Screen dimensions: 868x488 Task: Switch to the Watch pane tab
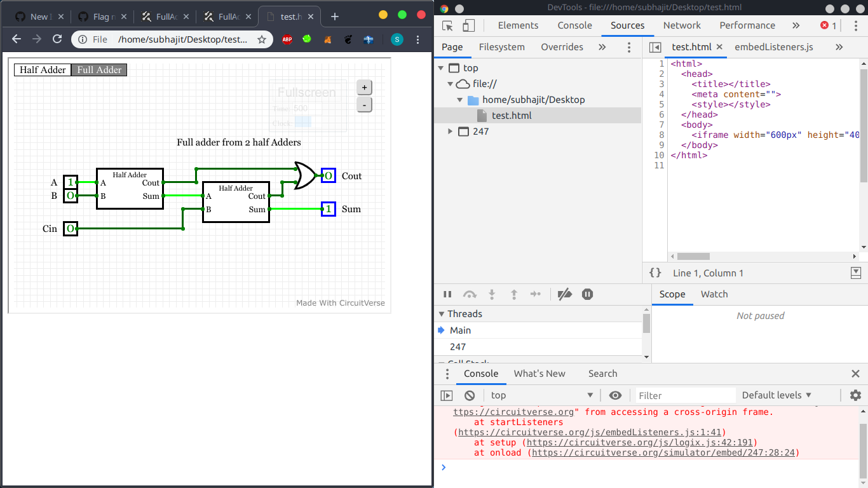tap(714, 294)
